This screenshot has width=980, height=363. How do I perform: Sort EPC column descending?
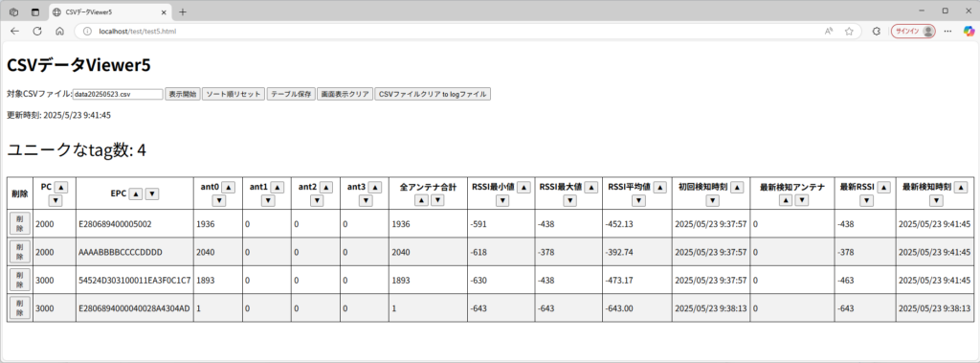pos(152,194)
